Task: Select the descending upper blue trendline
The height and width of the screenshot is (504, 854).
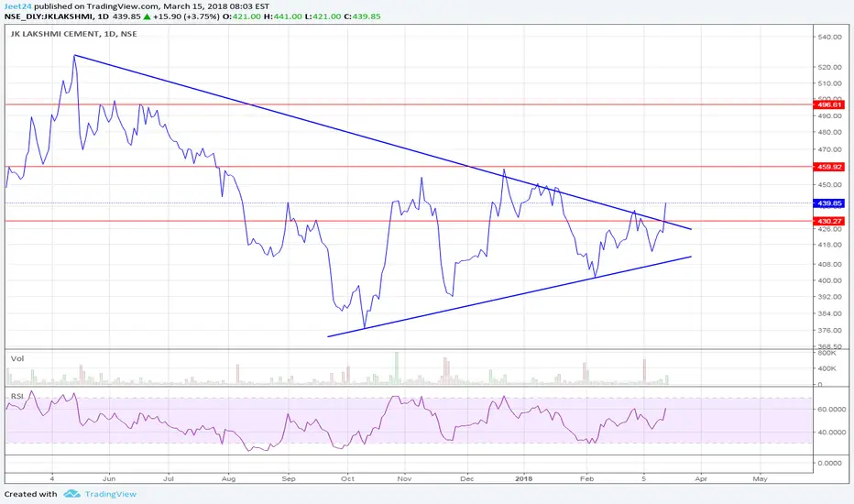Action: 381,142
